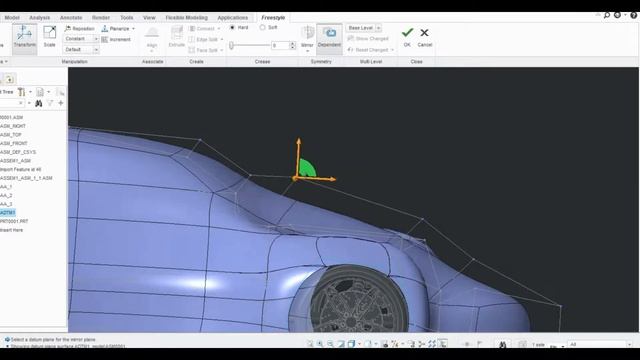Image resolution: width=640 pixels, height=360 pixels.
Task: Open the help question mark icon
Action: [x=633, y=15]
